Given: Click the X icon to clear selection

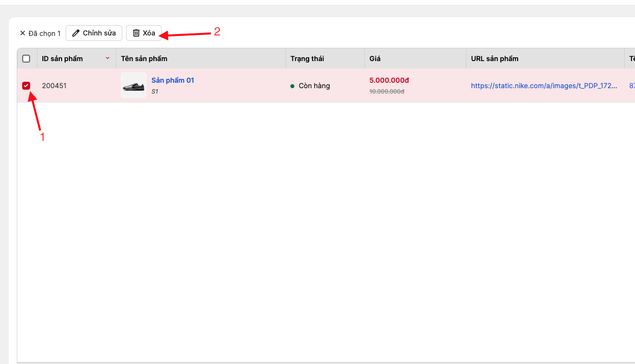Looking at the screenshot, I should click(22, 33).
